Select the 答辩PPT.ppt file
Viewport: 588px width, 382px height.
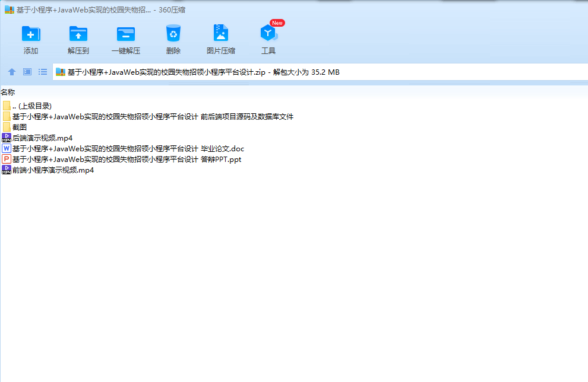pos(122,159)
